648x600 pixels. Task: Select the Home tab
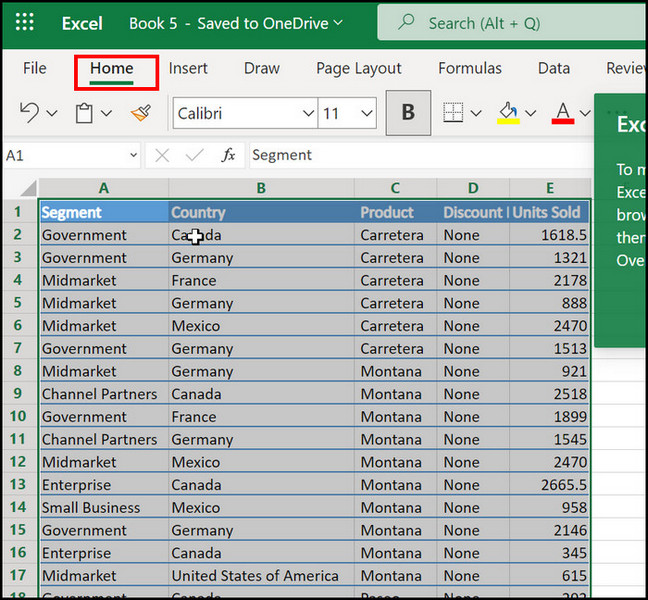coord(112,68)
